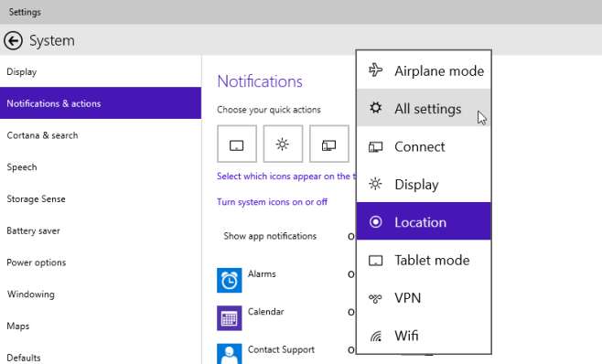Click the airplane icon in the dropdown
Viewport: 602px width, 364px height.
[375, 70]
